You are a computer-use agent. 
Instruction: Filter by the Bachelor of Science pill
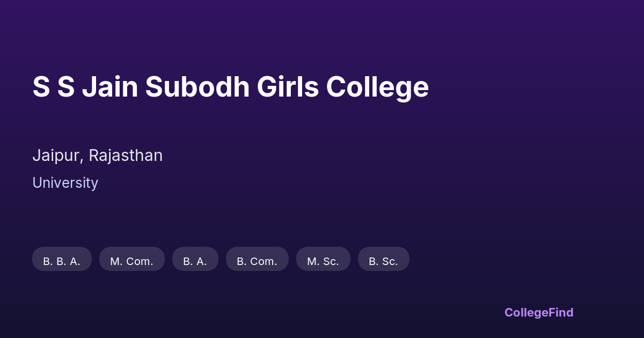tap(383, 259)
